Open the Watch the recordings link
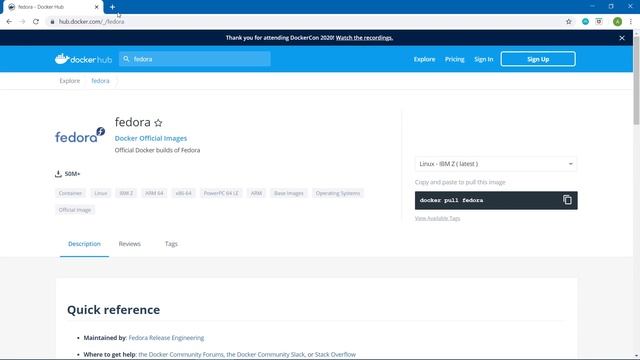This screenshot has width=640, height=360. coord(364,38)
